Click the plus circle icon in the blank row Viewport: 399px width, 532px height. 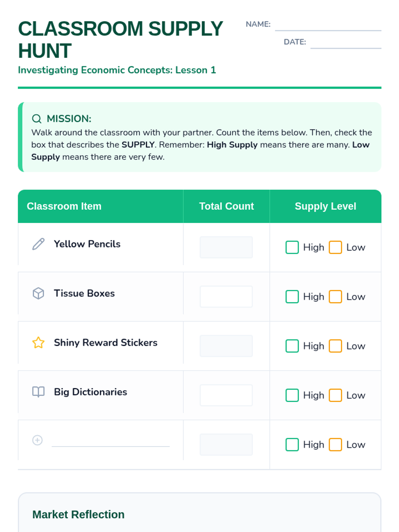37,440
